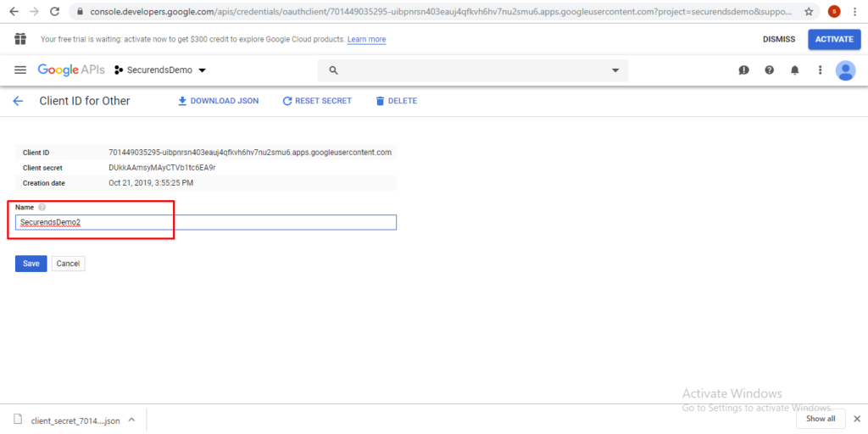
Task: Bookmark this page with the star icon
Action: (809, 11)
